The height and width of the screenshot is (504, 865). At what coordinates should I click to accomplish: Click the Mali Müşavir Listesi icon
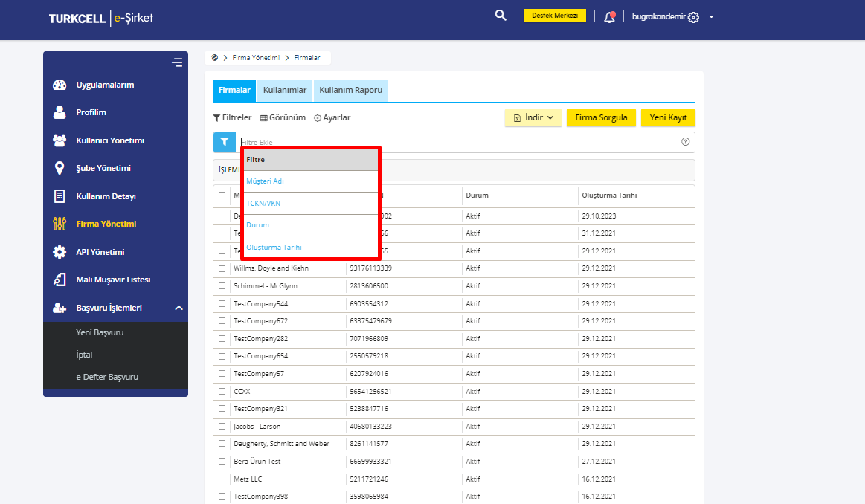point(60,280)
